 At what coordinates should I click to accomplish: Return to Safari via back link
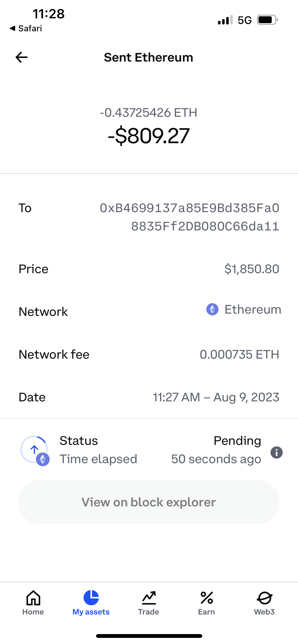[x=26, y=28]
